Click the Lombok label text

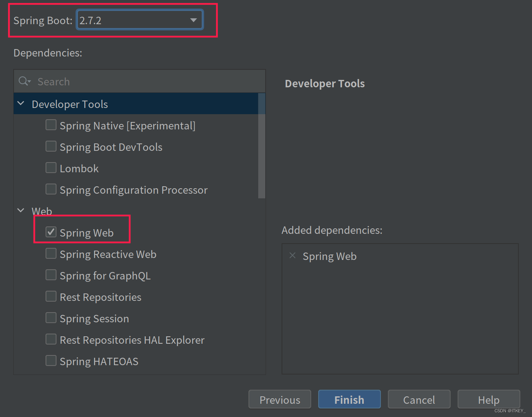pos(79,169)
